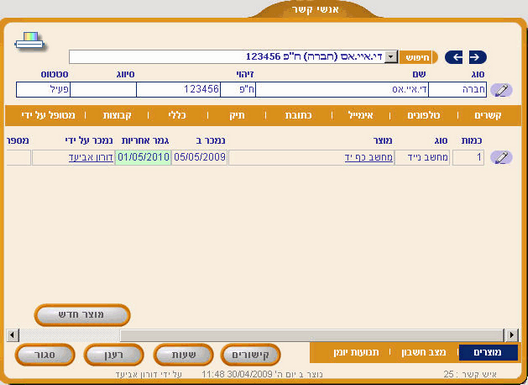The image size is (528, 385).
Task: Open the contact selection dropdown arrow
Action: 391,57
